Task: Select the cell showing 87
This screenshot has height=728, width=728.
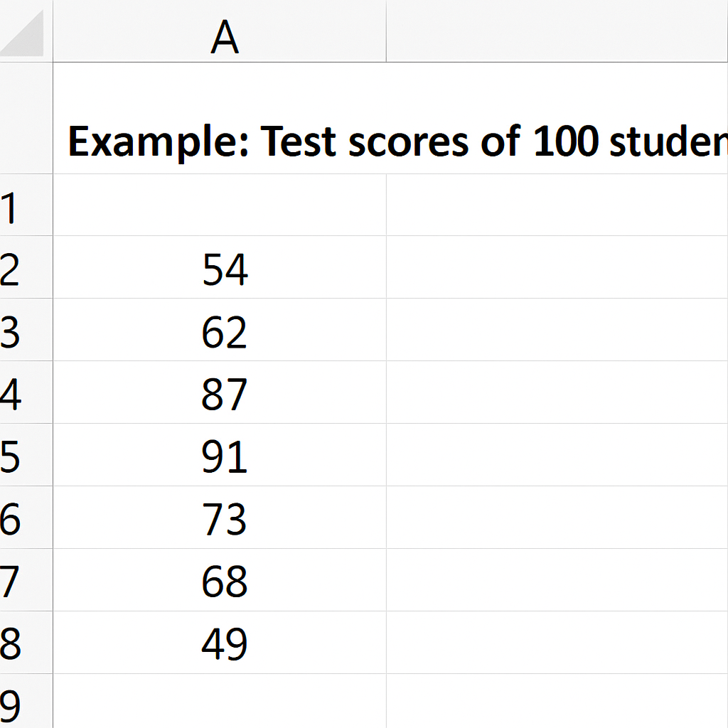Action: tap(223, 394)
